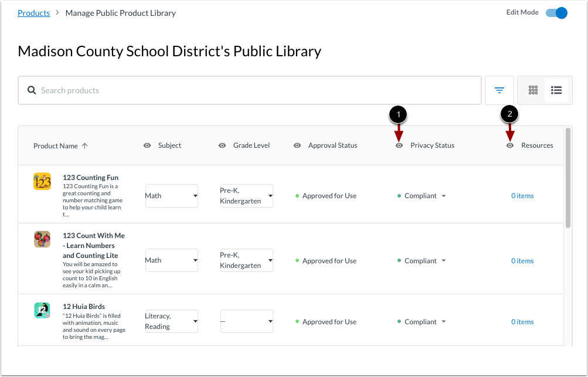Toggle the Privacy Status column eye icon
588x377 pixels.
[397, 145]
